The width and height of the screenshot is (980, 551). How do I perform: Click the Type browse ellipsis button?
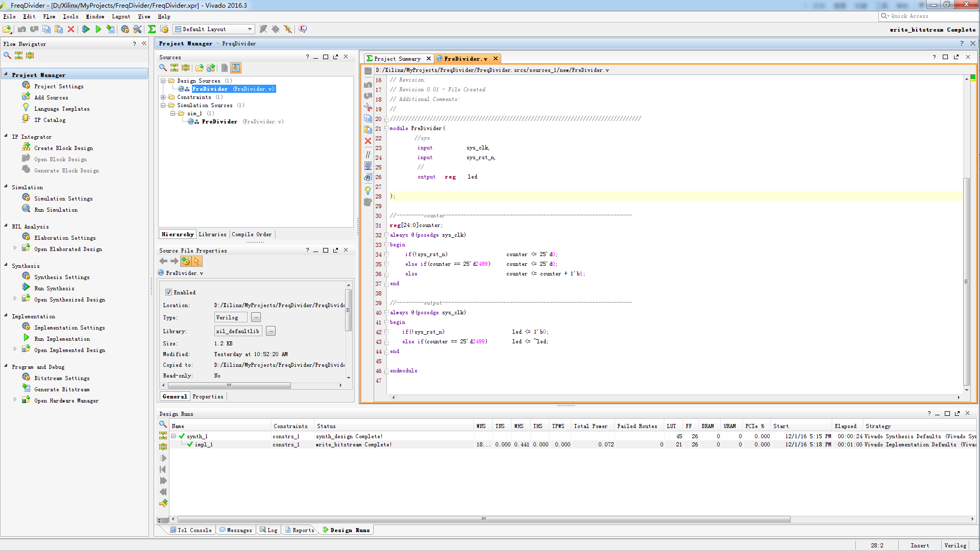pos(256,317)
